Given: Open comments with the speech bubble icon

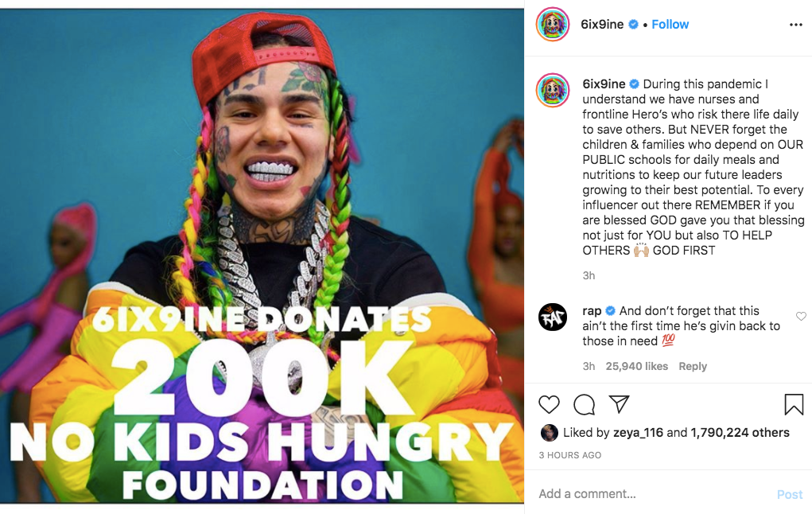Looking at the screenshot, I should 584,405.
